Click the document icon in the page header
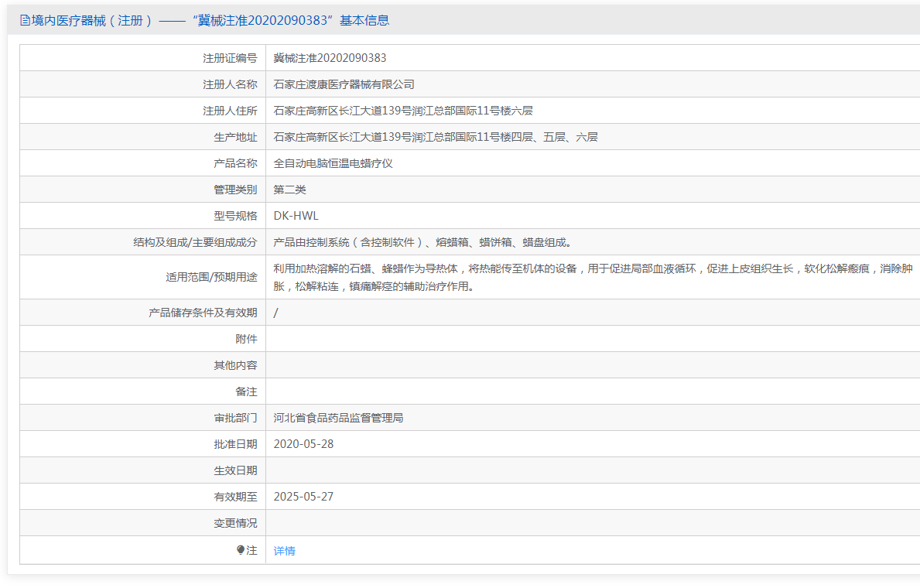This screenshot has width=920, height=588. [x=25, y=21]
